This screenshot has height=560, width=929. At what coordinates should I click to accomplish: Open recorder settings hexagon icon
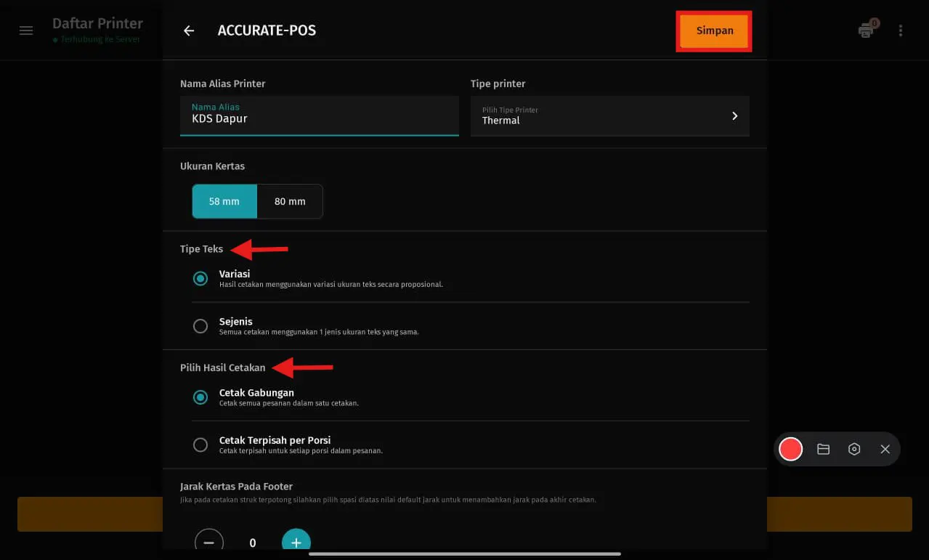tap(854, 449)
